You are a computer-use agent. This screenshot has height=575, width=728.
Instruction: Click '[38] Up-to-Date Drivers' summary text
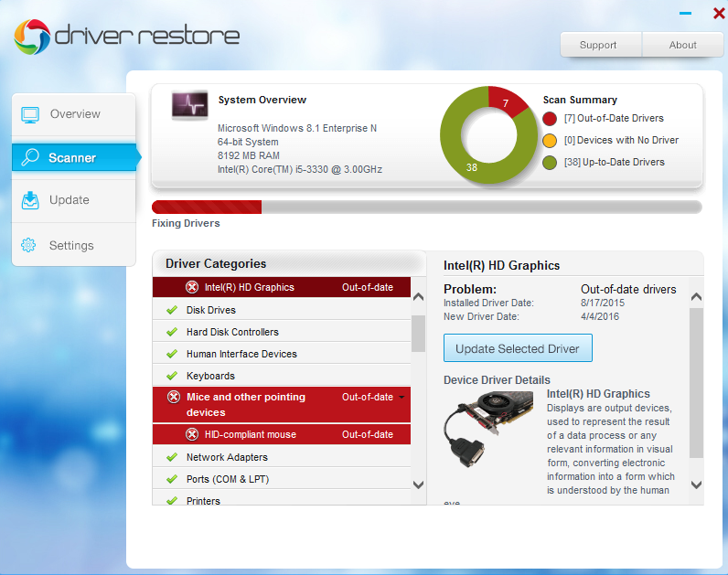click(x=615, y=162)
